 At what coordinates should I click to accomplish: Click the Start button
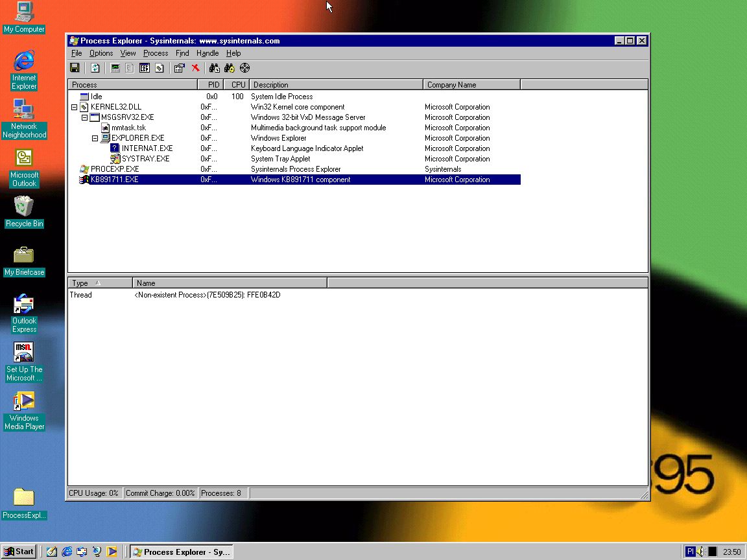pos(19,552)
